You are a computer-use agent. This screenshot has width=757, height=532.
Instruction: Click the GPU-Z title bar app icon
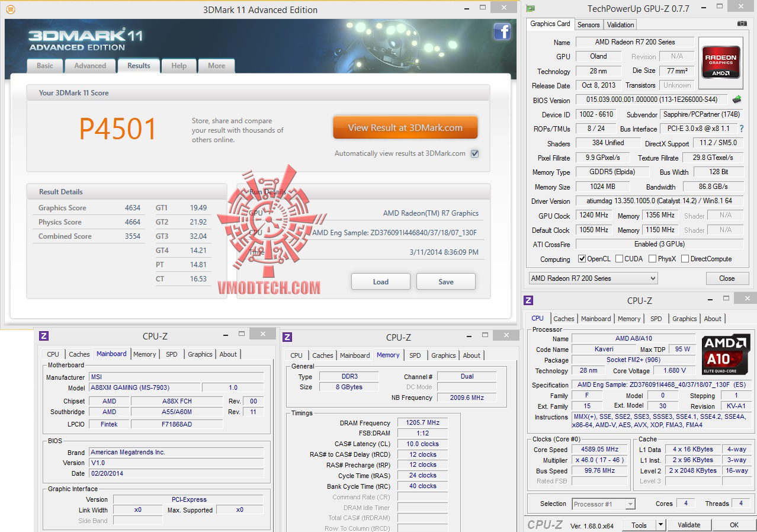(531, 8)
